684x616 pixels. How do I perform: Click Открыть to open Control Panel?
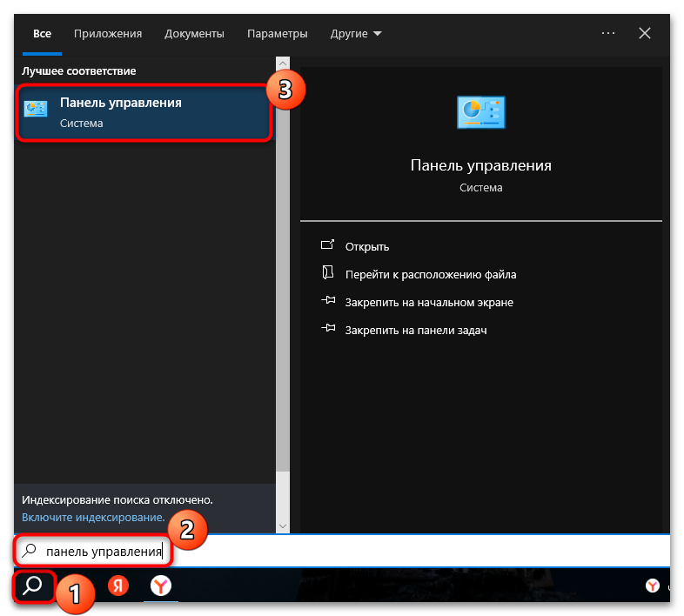(x=366, y=246)
